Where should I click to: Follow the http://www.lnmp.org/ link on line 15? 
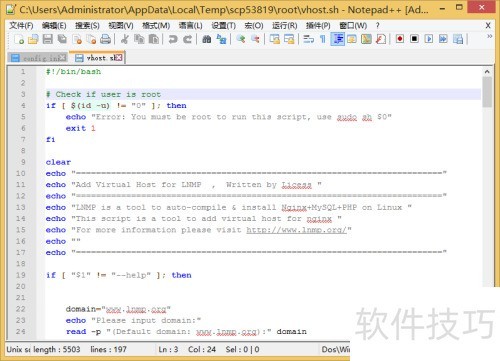(296, 230)
